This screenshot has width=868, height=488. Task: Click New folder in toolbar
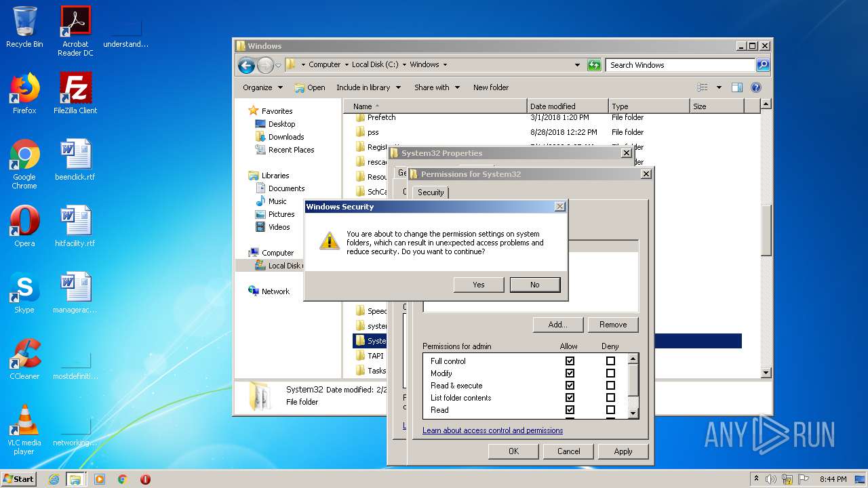tap(491, 87)
